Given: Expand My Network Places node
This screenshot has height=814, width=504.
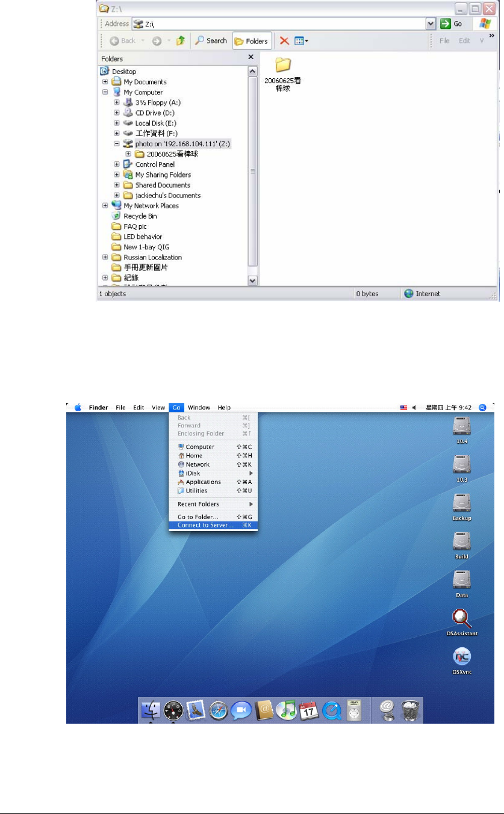Looking at the screenshot, I should pyautogui.click(x=105, y=206).
